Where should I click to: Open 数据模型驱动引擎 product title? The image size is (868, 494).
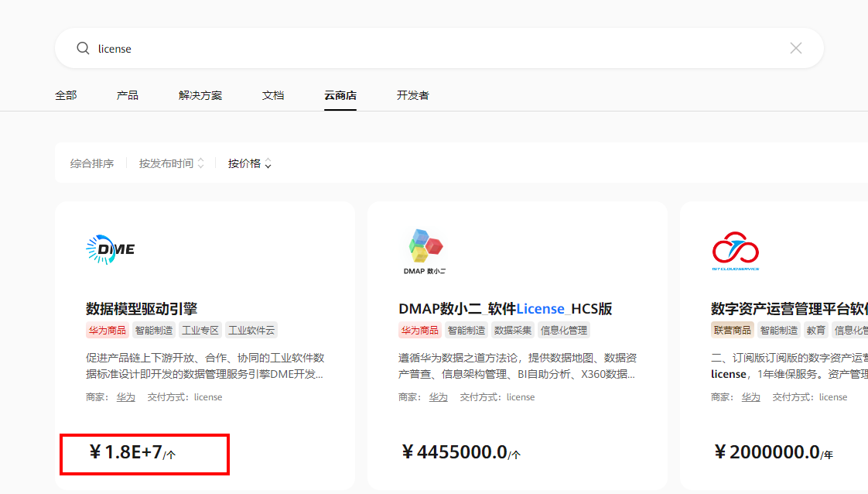click(x=142, y=308)
